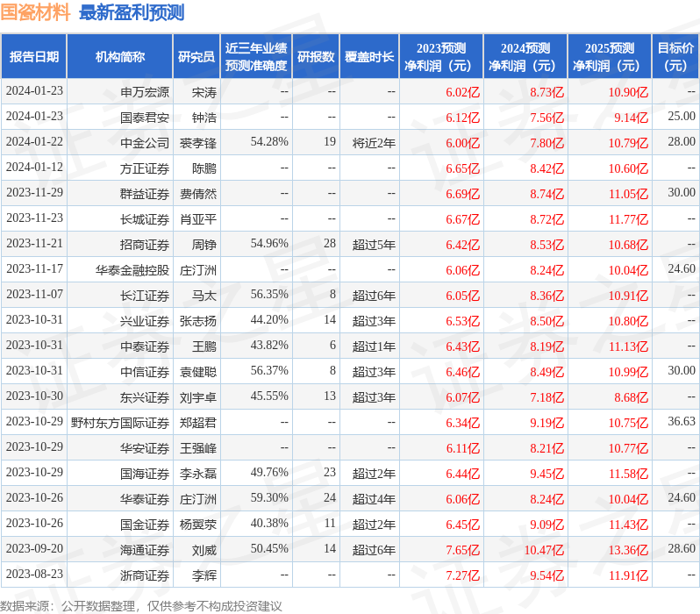This screenshot has height=614, width=700.
Task: Click accuracy value 40.38%
Action: point(269,524)
